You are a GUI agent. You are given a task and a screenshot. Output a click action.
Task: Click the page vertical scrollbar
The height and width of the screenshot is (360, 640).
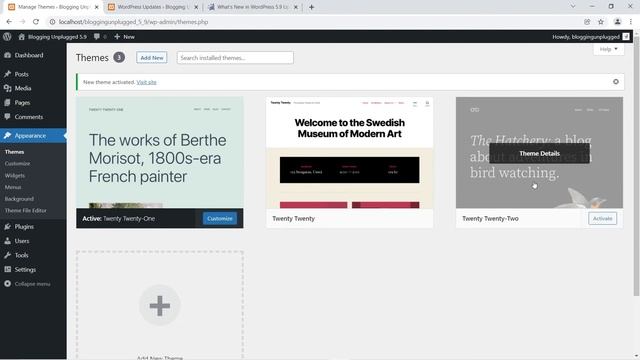[x=636, y=165]
